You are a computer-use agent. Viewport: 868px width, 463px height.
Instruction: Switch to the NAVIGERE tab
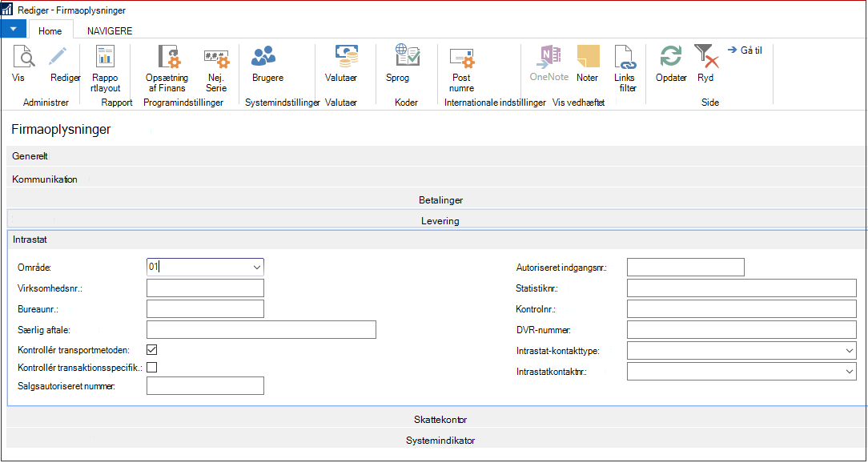click(110, 31)
